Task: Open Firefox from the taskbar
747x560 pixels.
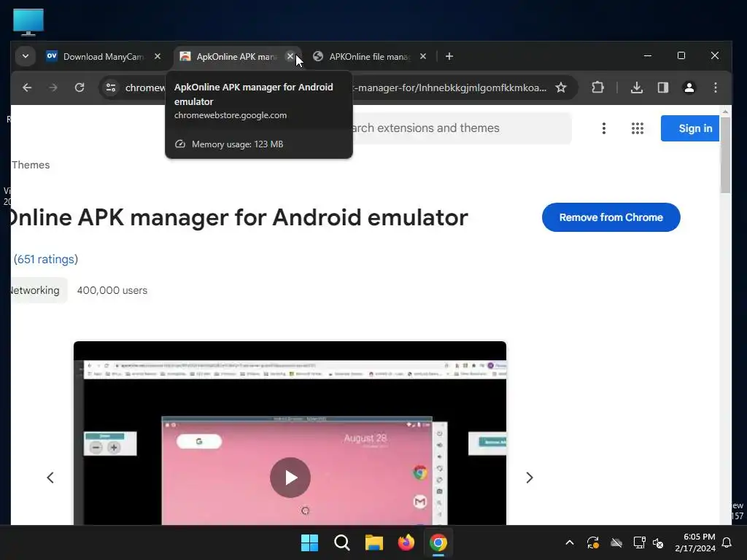Action: point(406,542)
